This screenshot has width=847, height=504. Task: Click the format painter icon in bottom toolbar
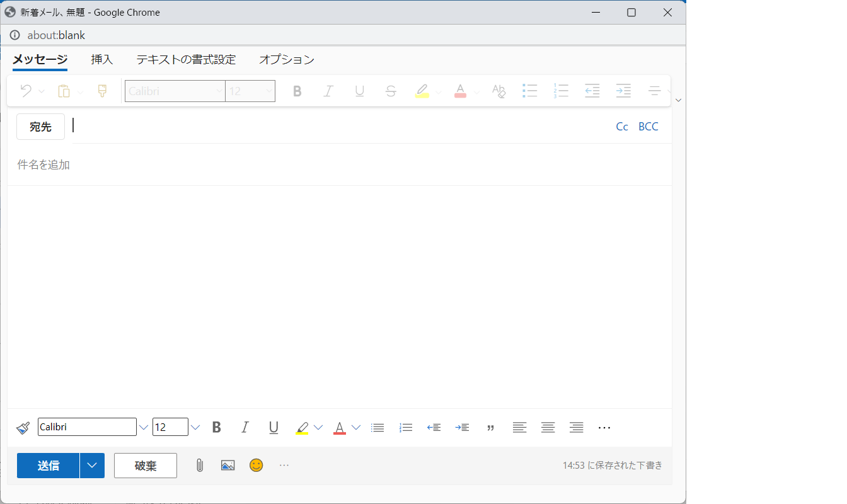pyautogui.click(x=23, y=428)
